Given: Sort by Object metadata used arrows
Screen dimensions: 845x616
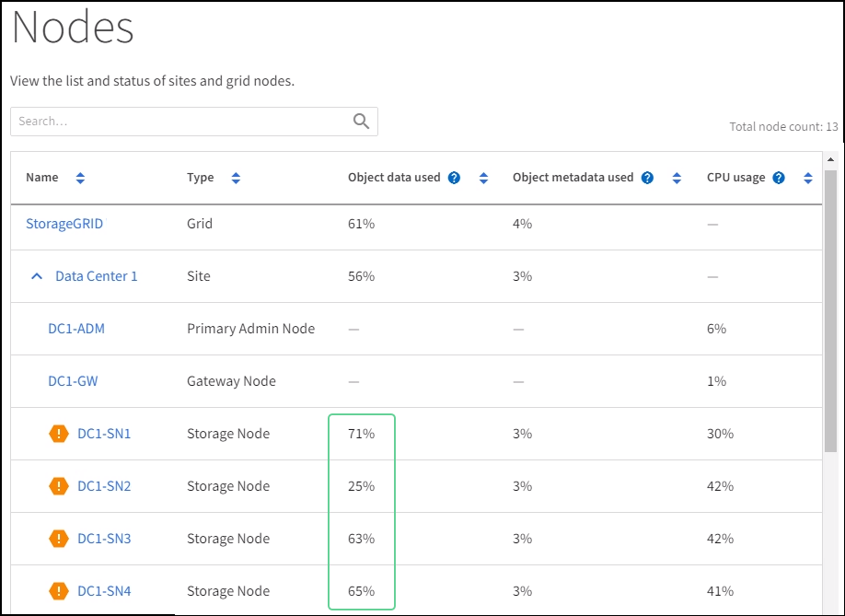Looking at the screenshot, I should 677,178.
